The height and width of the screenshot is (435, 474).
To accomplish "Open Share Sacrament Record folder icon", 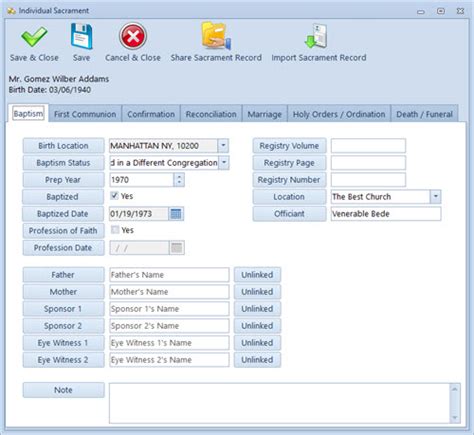I will pos(216,36).
